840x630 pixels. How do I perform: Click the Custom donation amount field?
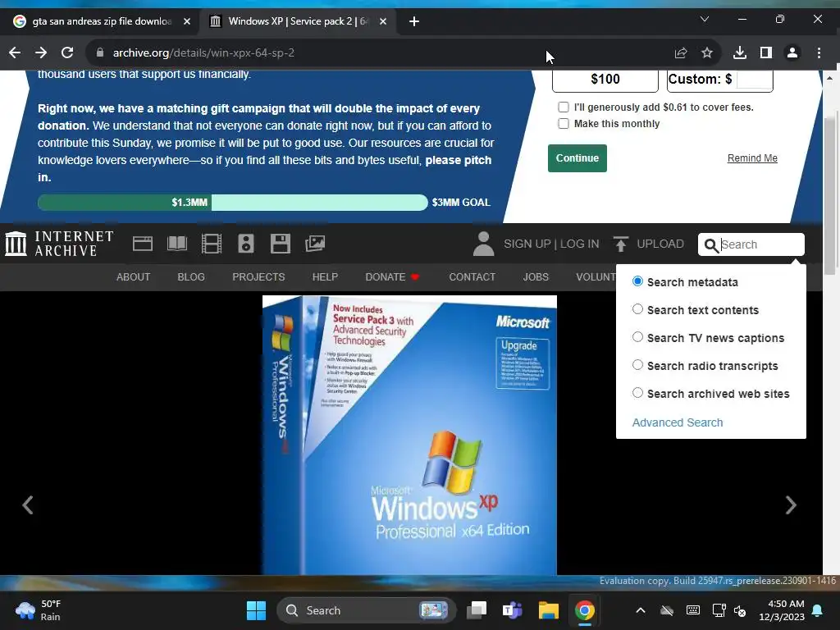click(755, 80)
